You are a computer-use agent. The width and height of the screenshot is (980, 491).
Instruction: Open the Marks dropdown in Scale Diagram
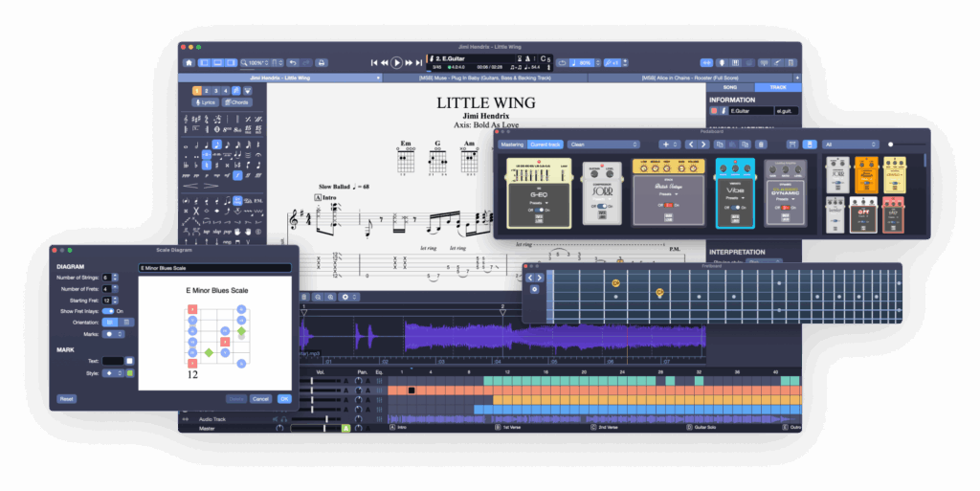click(x=113, y=334)
